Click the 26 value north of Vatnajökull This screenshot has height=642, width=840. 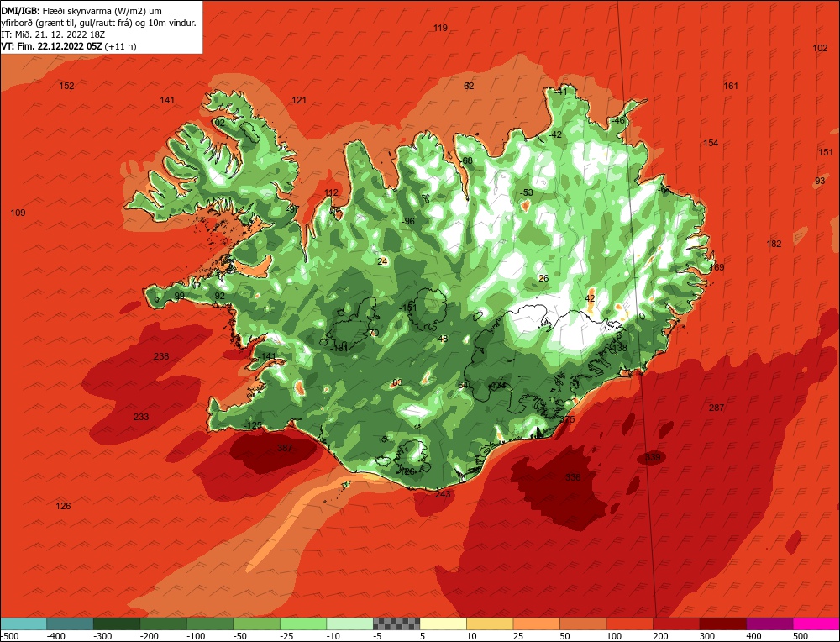[x=543, y=278]
